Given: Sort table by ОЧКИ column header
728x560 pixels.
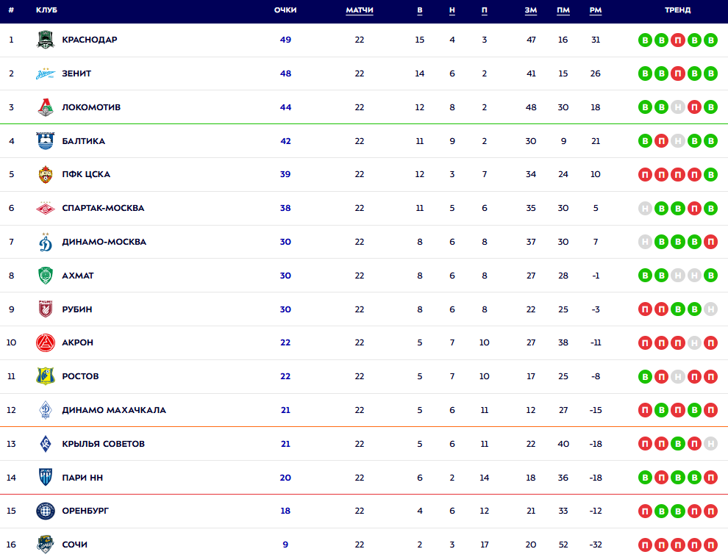Looking at the screenshot, I should [x=285, y=10].
